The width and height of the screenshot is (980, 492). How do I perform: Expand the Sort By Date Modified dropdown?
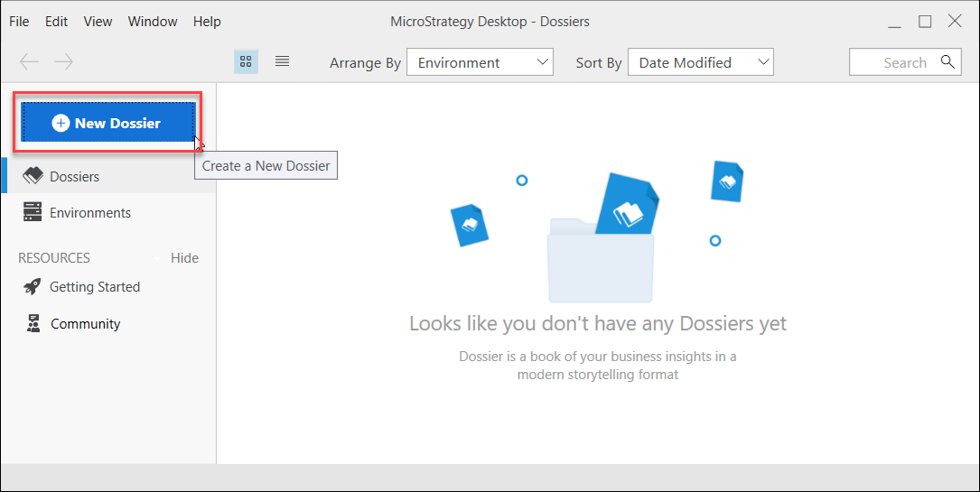(x=701, y=62)
